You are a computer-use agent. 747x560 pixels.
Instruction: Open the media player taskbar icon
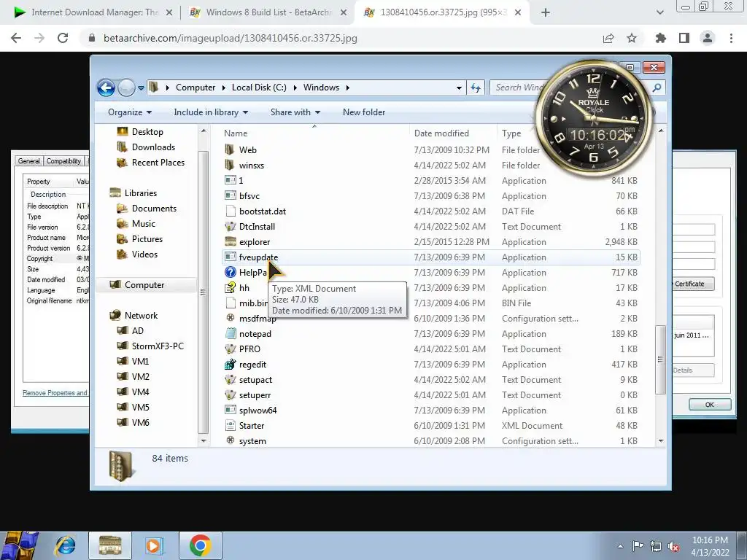point(153,545)
